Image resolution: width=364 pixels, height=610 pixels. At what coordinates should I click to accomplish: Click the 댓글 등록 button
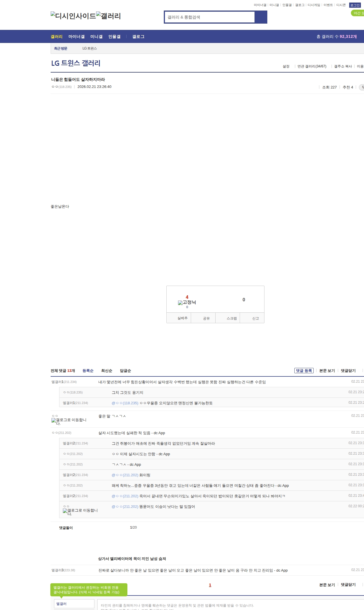point(304,371)
